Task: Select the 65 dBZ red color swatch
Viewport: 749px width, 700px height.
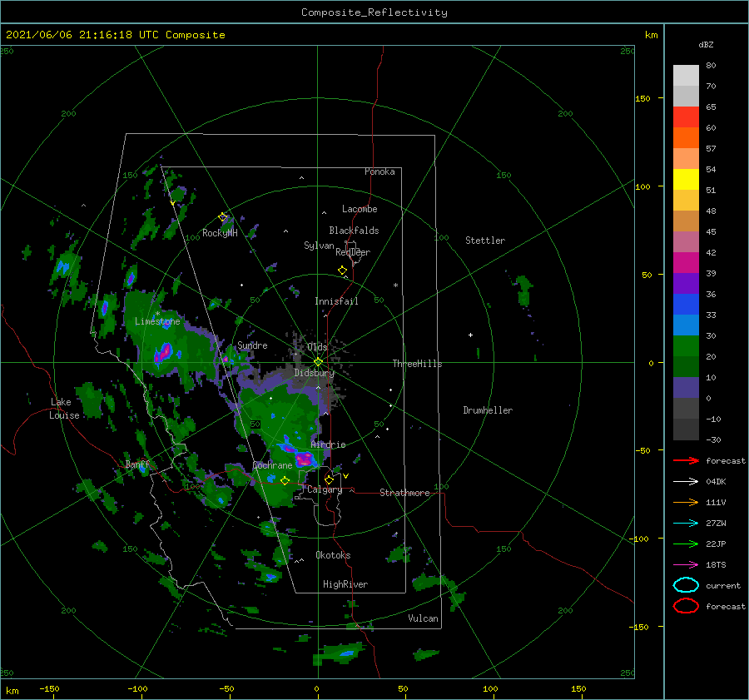Action: (x=686, y=117)
